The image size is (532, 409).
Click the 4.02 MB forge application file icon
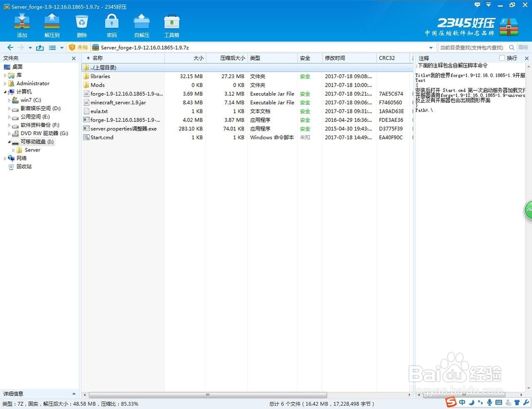click(x=86, y=120)
